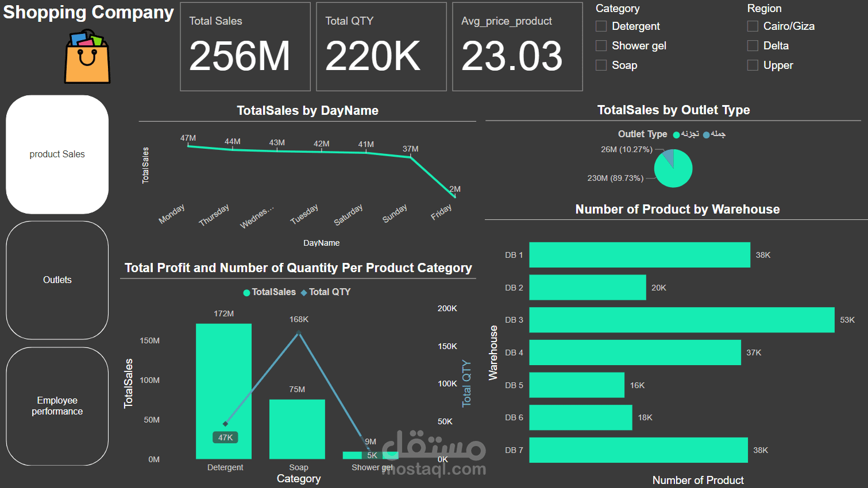Click the shopping bag logo icon

87,56
